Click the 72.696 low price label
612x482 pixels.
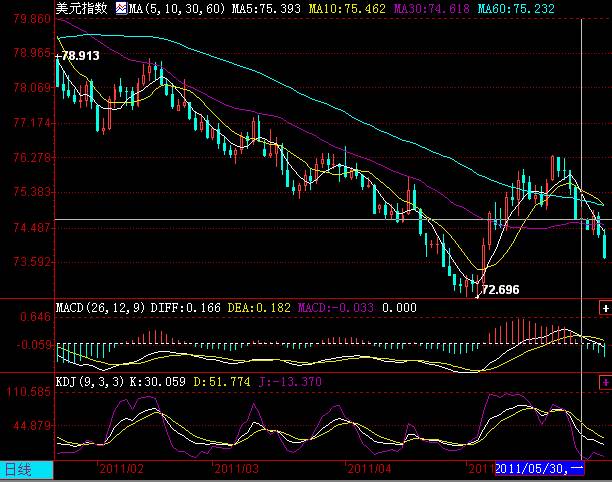pos(501,290)
